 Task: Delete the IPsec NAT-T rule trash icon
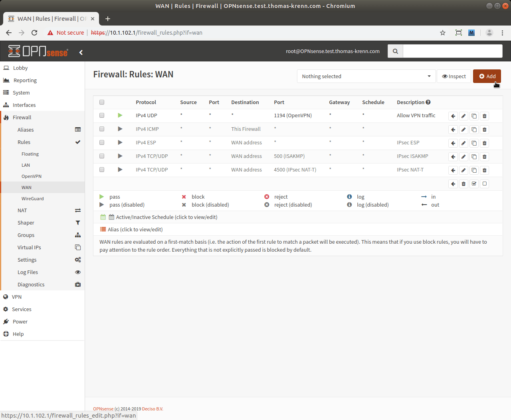click(485, 170)
